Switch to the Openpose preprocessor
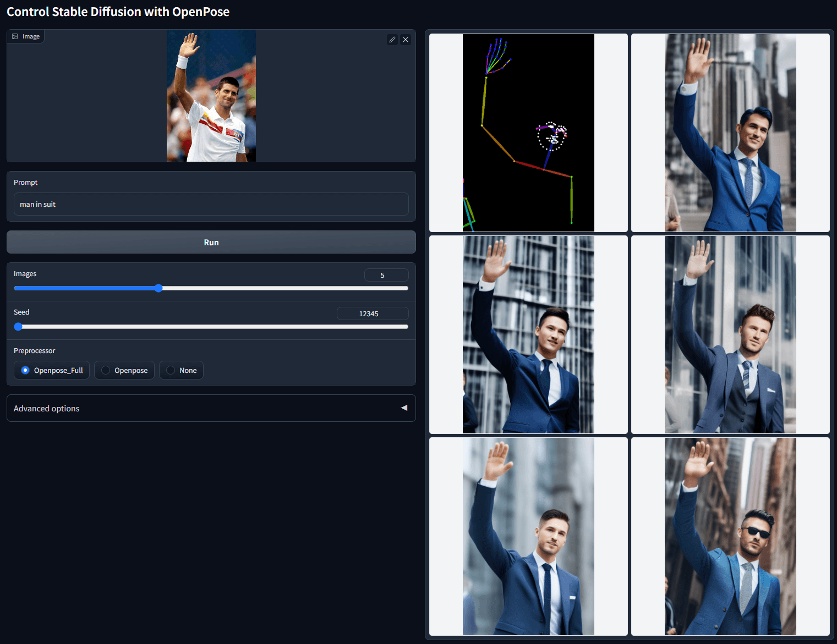 pos(124,370)
